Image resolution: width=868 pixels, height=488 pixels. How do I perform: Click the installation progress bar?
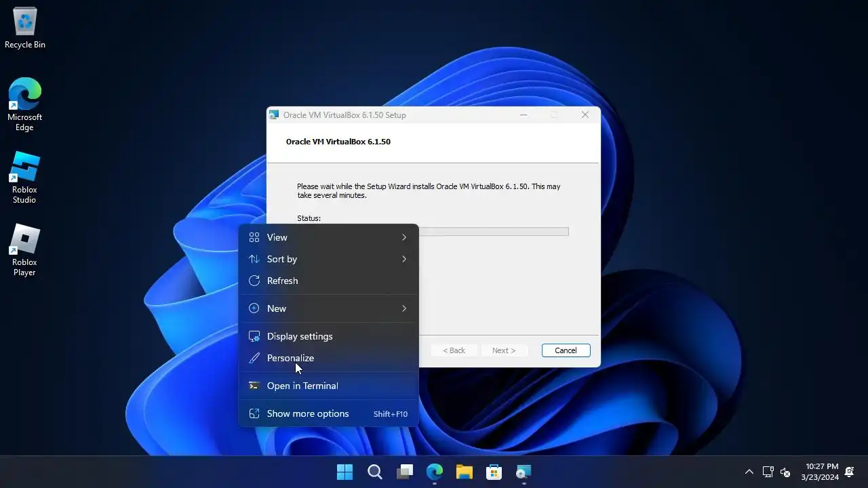494,232
